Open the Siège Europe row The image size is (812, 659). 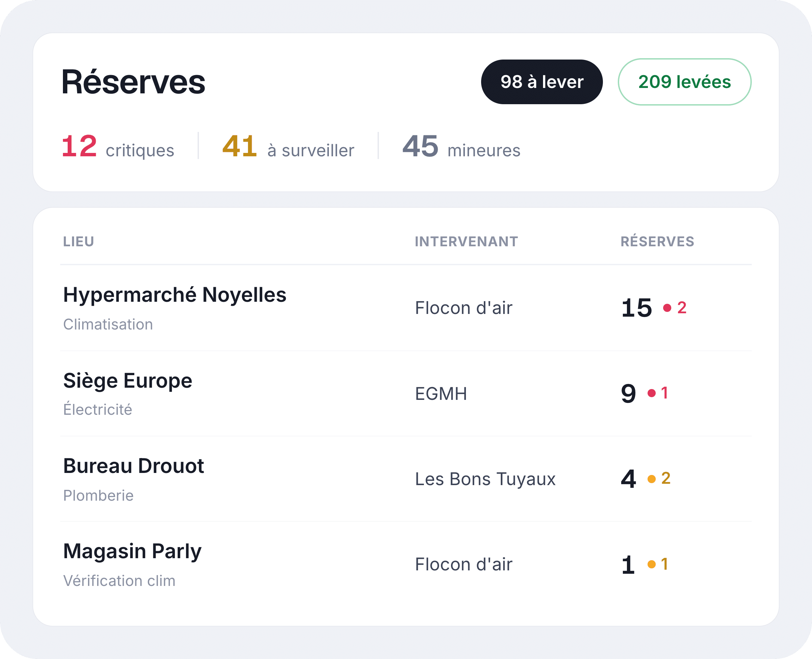coord(406,394)
